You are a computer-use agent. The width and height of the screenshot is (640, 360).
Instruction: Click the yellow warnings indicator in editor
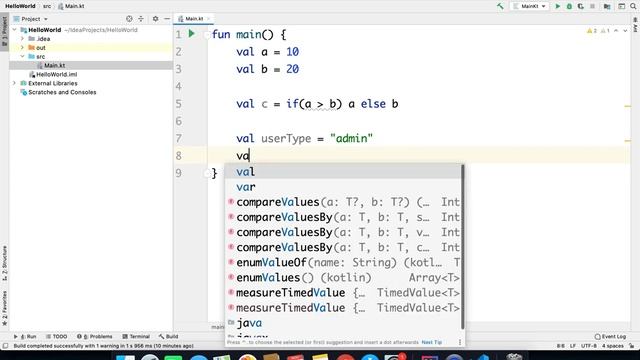592,31
